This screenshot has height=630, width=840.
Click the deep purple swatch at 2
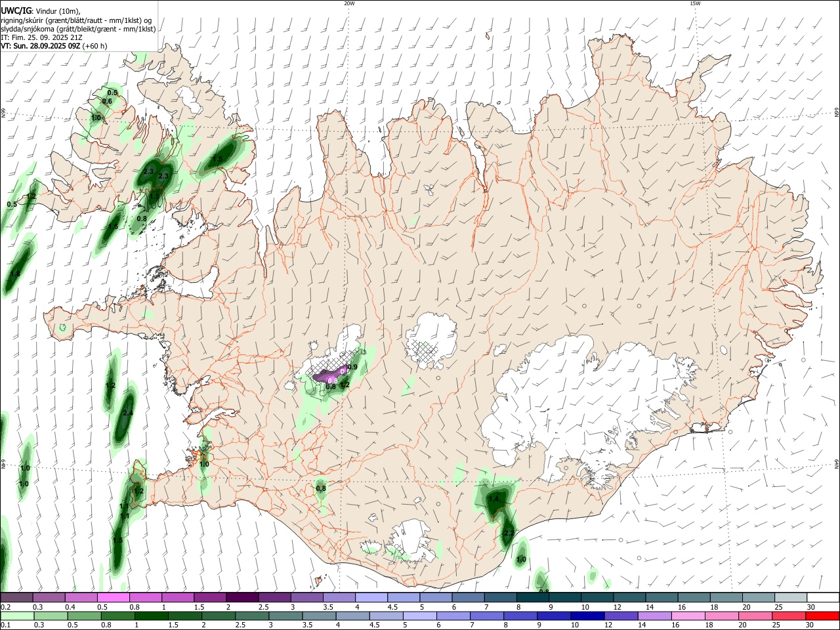(241, 597)
